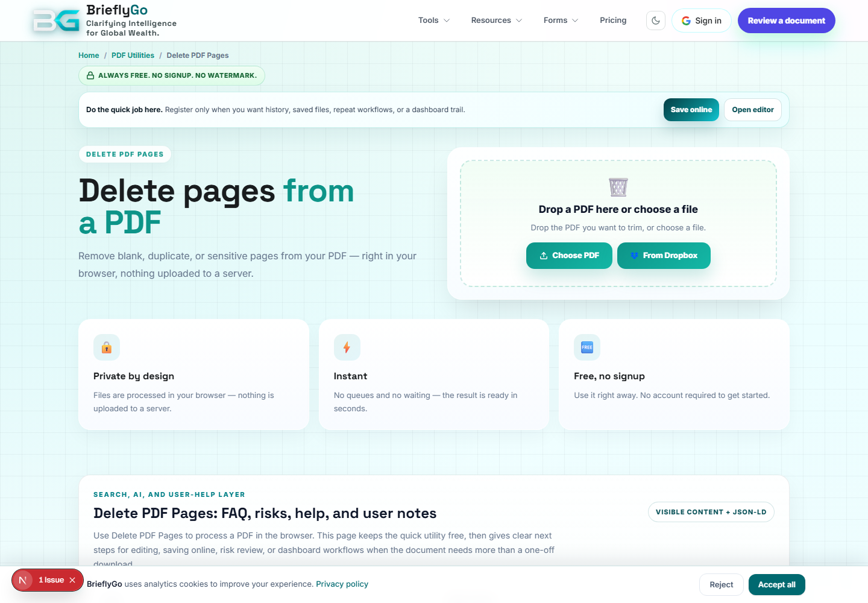
Task: Click the Delete PDF Pages breadcrumb text
Action: tap(198, 55)
